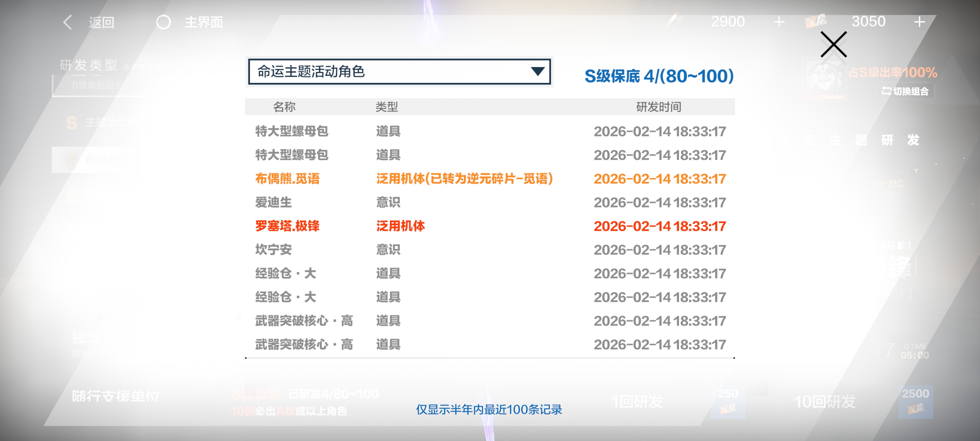Screen dimensions: 980x441
Task: Click the dropdown arrow triangle
Action: pos(537,72)
